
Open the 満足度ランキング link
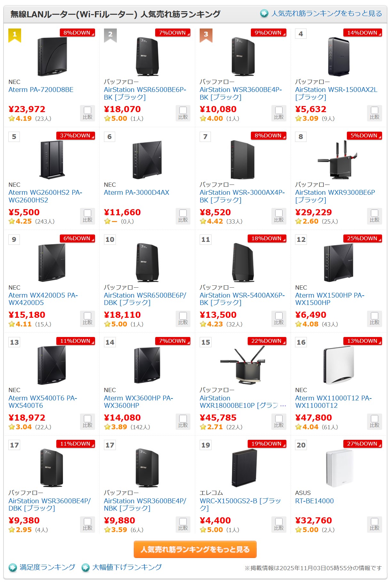click(x=47, y=567)
